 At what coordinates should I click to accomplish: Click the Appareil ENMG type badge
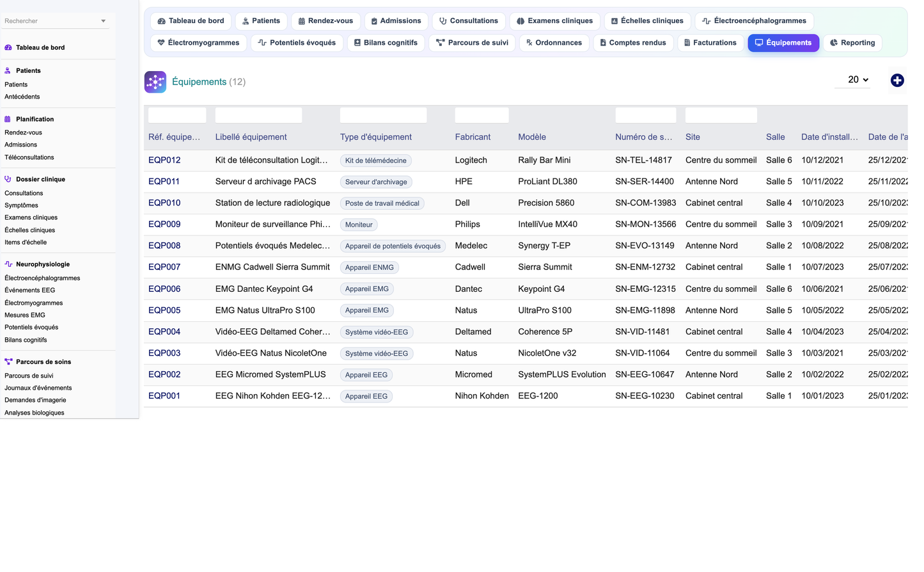[x=370, y=267]
